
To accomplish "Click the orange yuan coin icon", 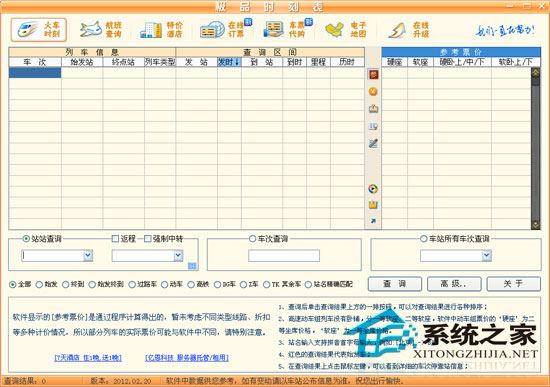I will 373,92.
